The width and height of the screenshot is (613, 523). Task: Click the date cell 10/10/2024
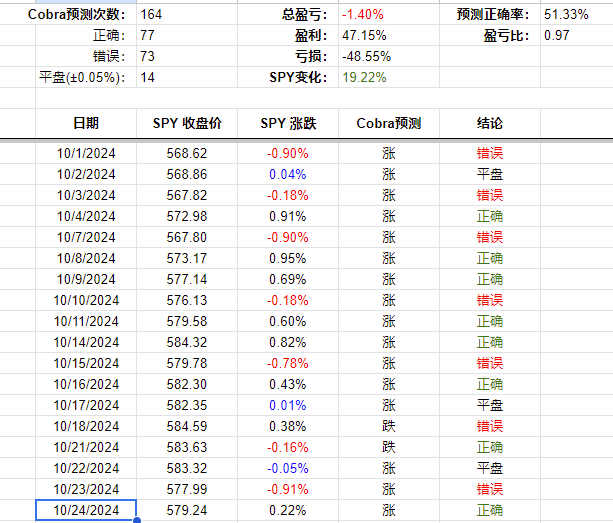coord(86,300)
